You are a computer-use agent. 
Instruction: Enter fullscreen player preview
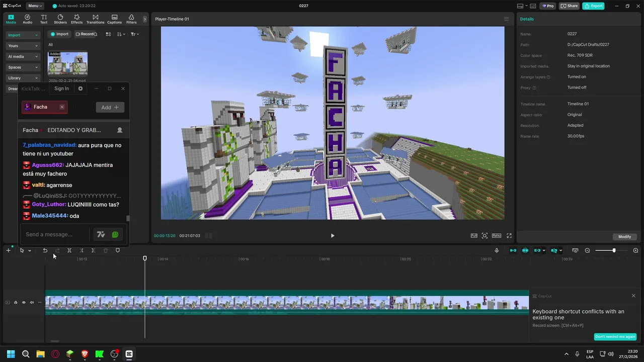click(509, 236)
